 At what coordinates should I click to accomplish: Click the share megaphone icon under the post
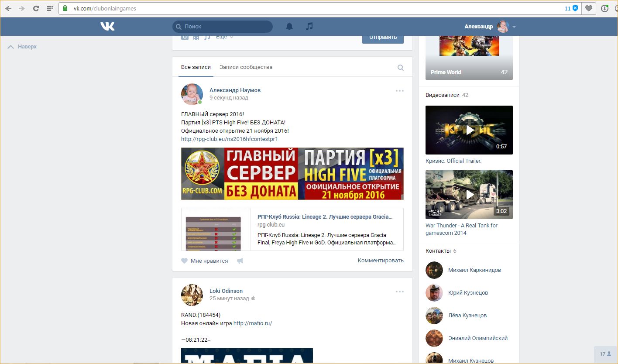coord(240,261)
